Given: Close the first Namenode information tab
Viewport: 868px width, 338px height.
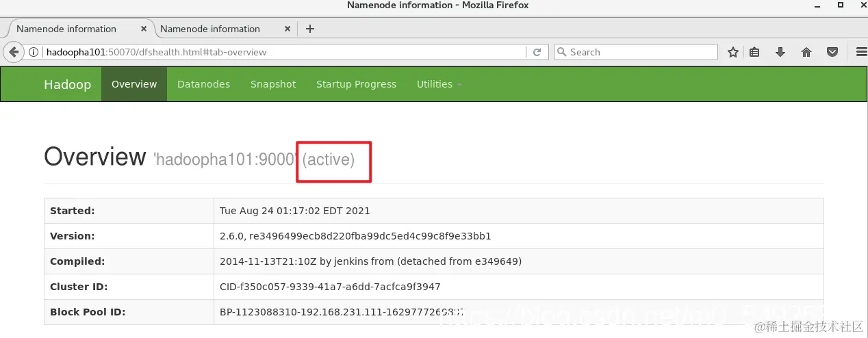Looking at the screenshot, I should (x=143, y=29).
